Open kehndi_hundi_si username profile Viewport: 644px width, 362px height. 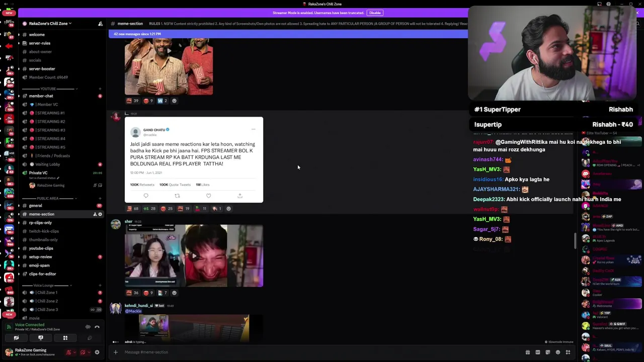[x=138, y=306]
